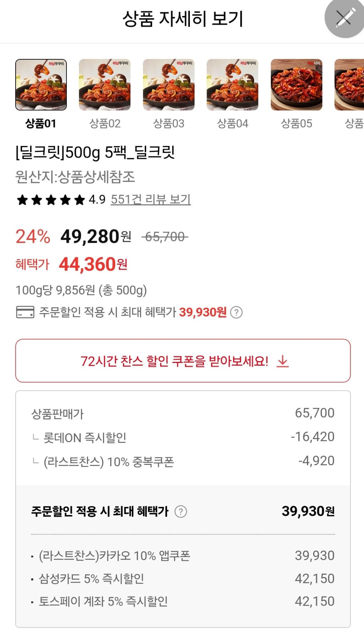Tap the five-star rating icons

tap(51, 200)
